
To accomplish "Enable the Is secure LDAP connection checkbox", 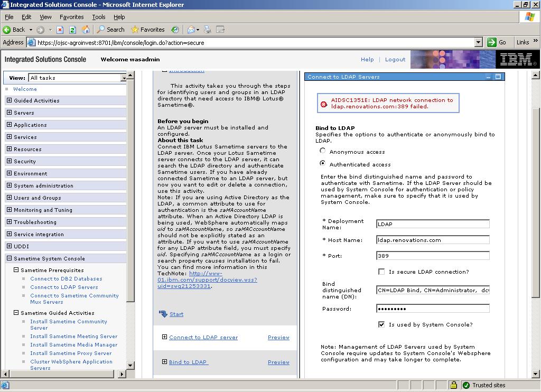I will click(x=381, y=272).
